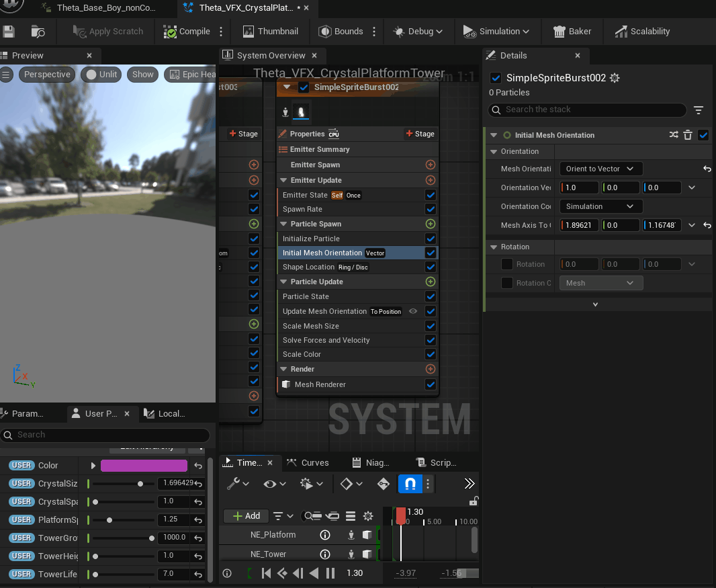The image size is (716, 588).
Task: Jump to timeline start
Action: [266, 573]
